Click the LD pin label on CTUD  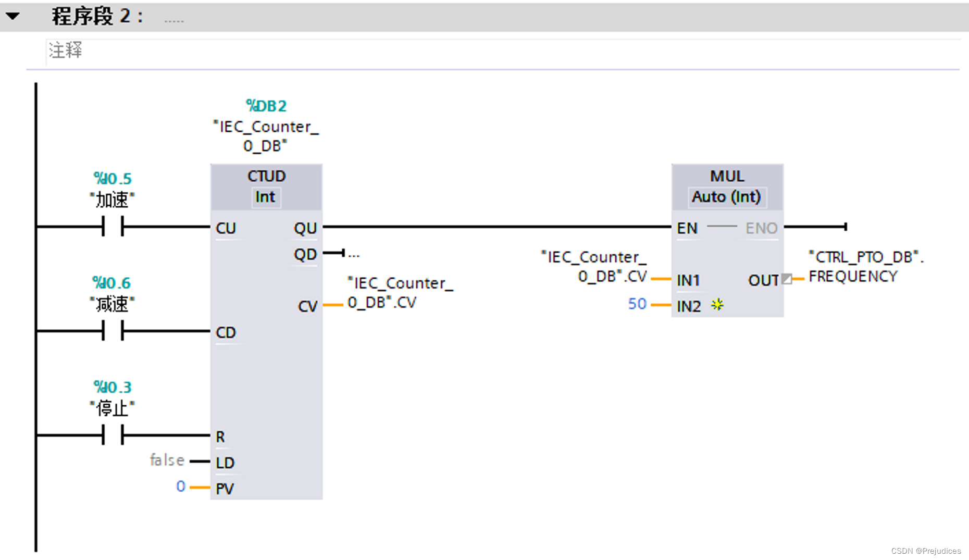[225, 463]
